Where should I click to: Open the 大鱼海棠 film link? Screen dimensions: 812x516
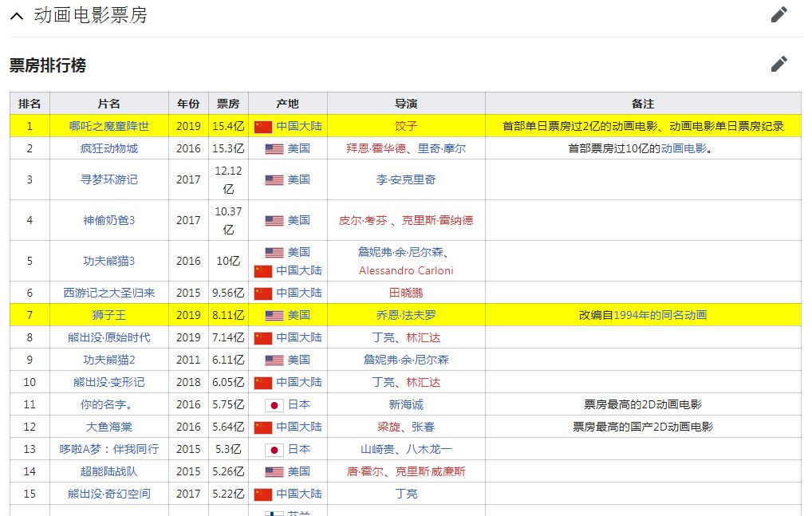109,427
